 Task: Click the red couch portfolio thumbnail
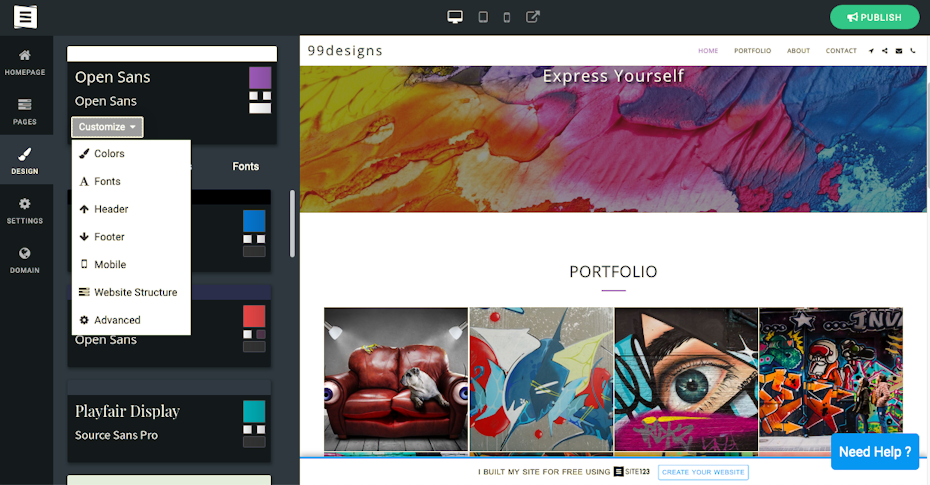[x=396, y=380]
